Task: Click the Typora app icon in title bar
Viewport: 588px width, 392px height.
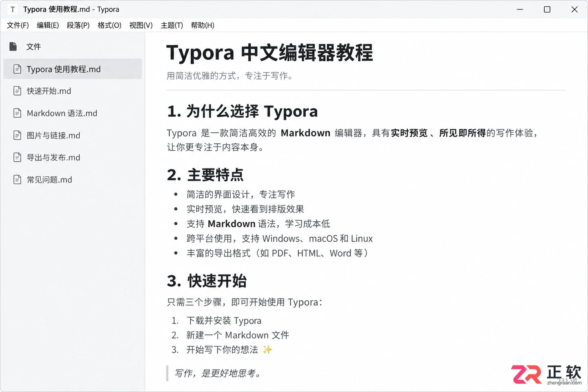Action: pos(13,9)
